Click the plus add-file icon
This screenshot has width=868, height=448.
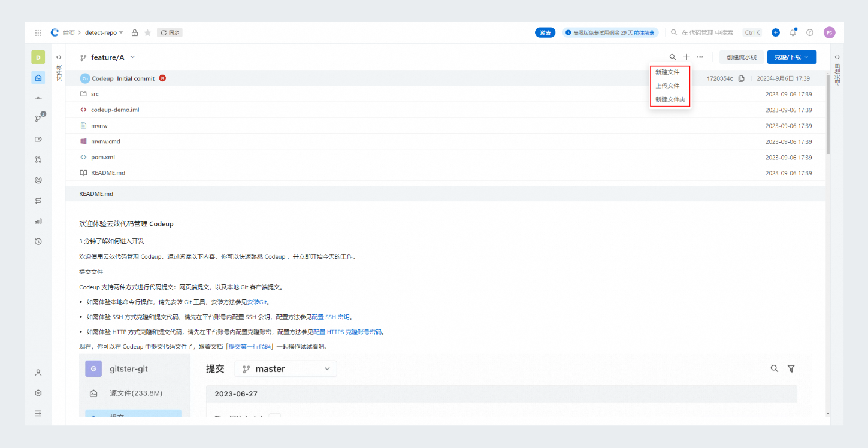click(x=686, y=57)
